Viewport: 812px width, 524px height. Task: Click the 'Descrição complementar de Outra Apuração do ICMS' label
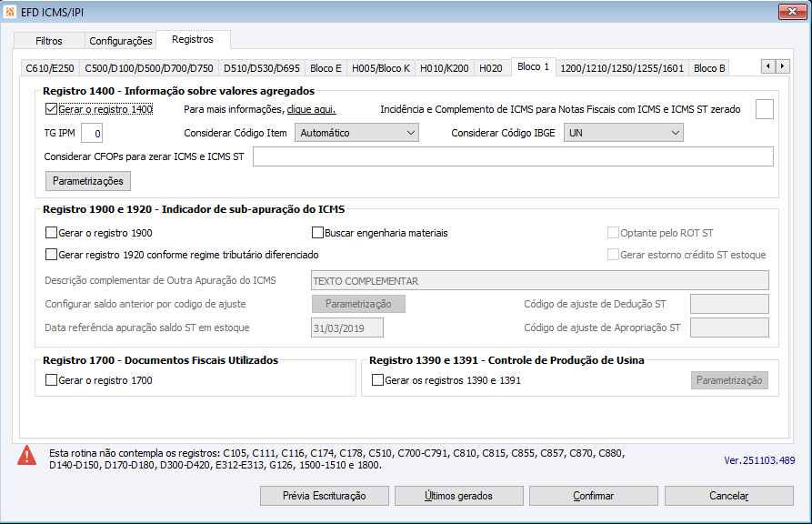tap(160, 280)
